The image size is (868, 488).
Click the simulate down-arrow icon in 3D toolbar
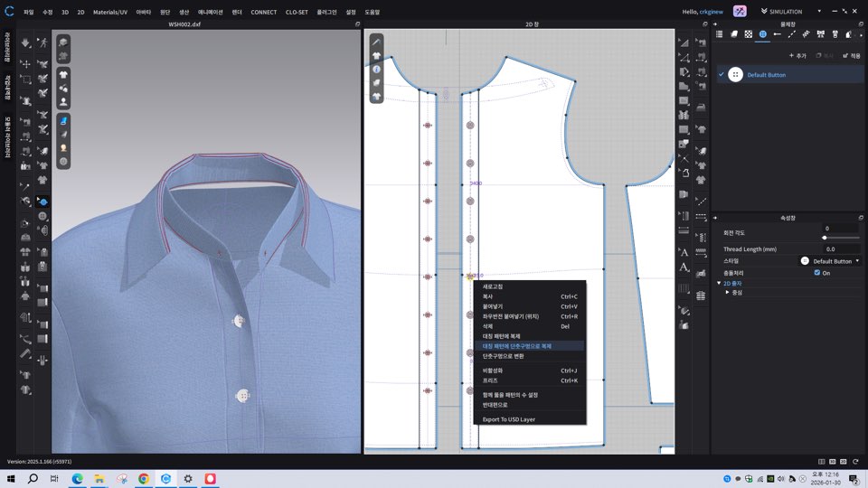point(25,42)
